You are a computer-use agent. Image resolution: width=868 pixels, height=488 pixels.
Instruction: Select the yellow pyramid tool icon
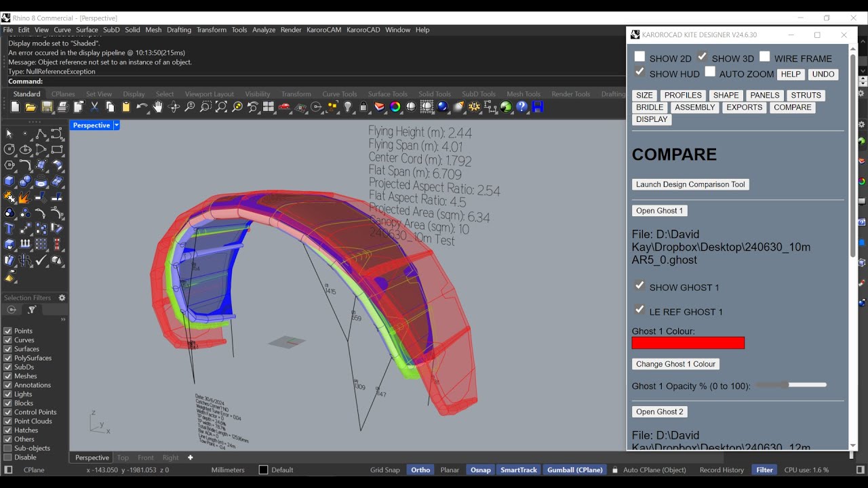[9, 276]
